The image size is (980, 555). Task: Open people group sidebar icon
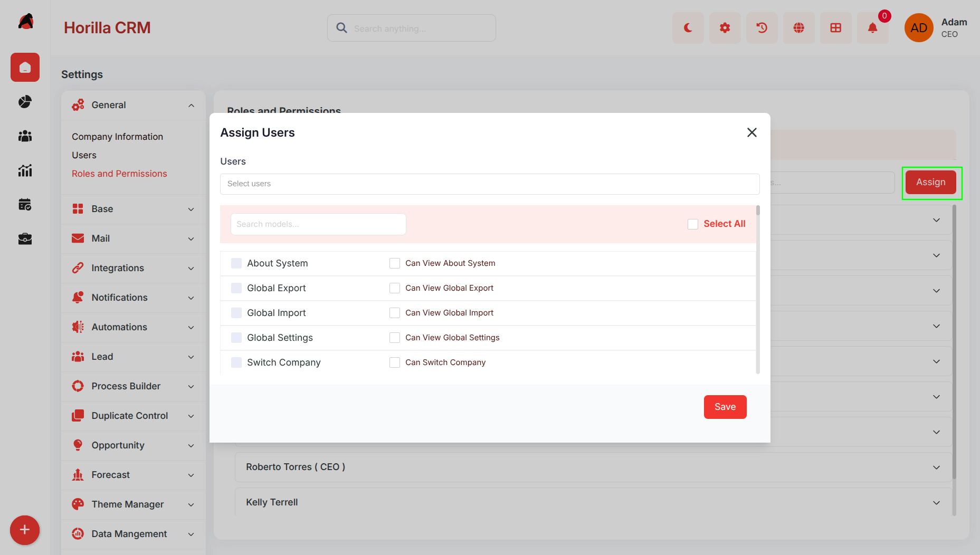click(25, 136)
